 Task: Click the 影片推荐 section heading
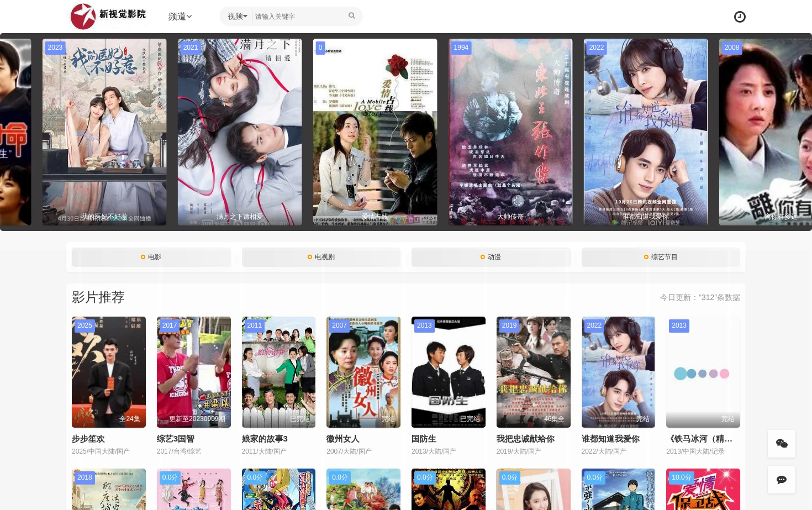tap(98, 297)
